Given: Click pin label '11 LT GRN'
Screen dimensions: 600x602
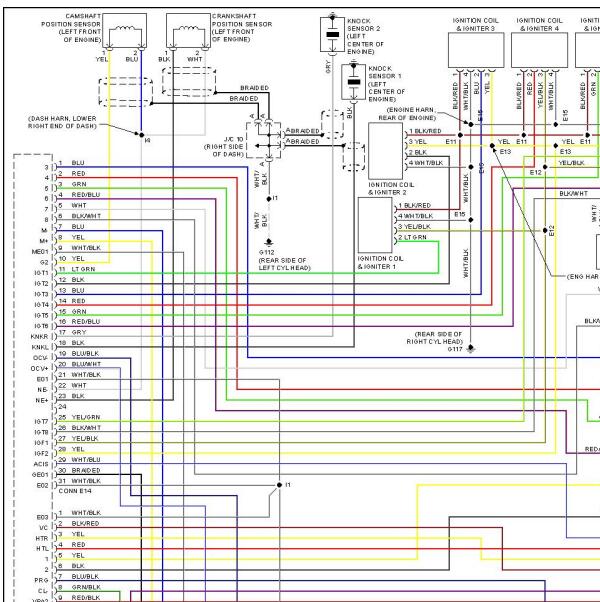Looking at the screenshot, I should tap(77, 269).
